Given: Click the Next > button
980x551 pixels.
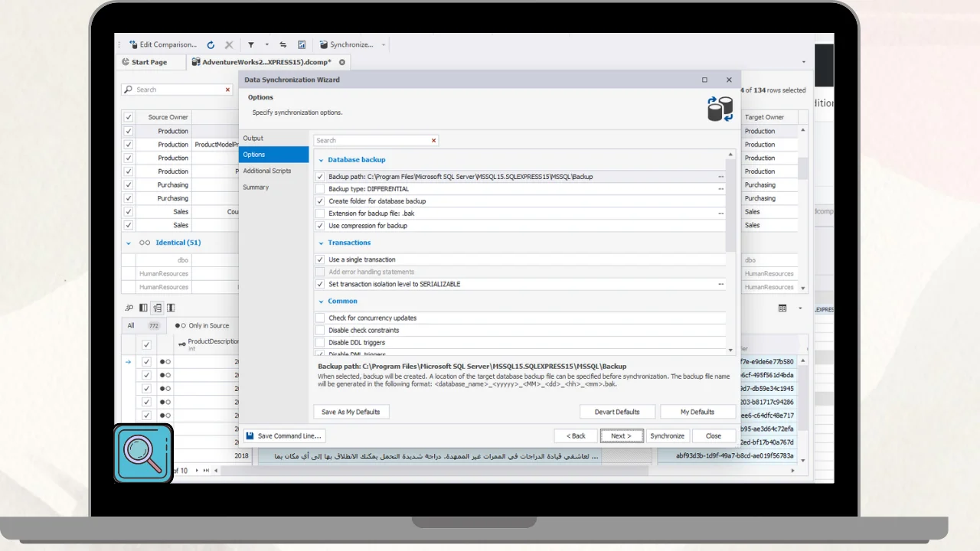Looking at the screenshot, I should point(621,435).
